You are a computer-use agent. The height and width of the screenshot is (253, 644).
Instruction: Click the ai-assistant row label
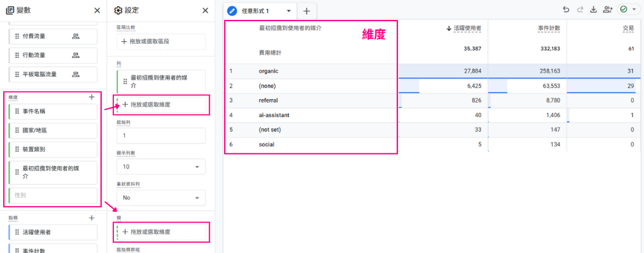coord(274,115)
